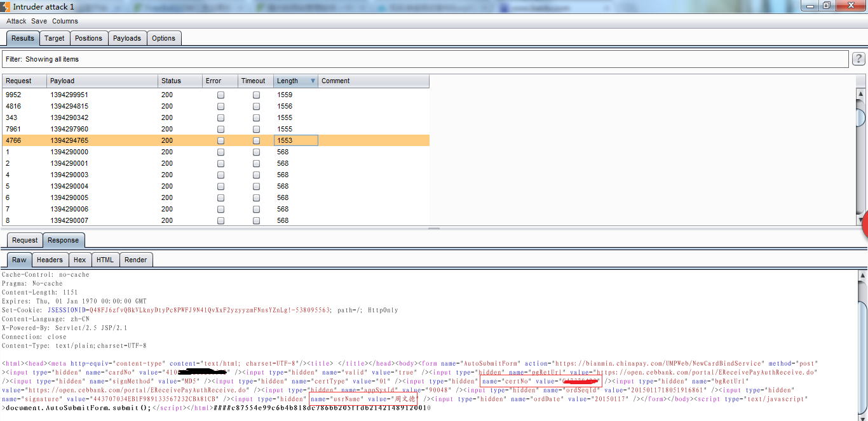Select payload 1394294765 highlighted row
Image resolution: width=868 pixels, height=421 pixels.
216,140
